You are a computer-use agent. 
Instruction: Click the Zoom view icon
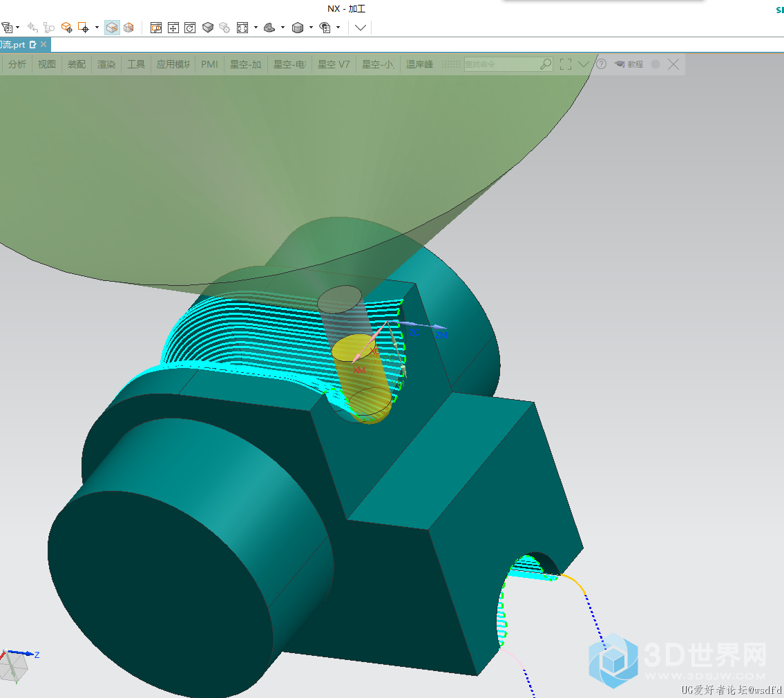(x=156, y=28)
